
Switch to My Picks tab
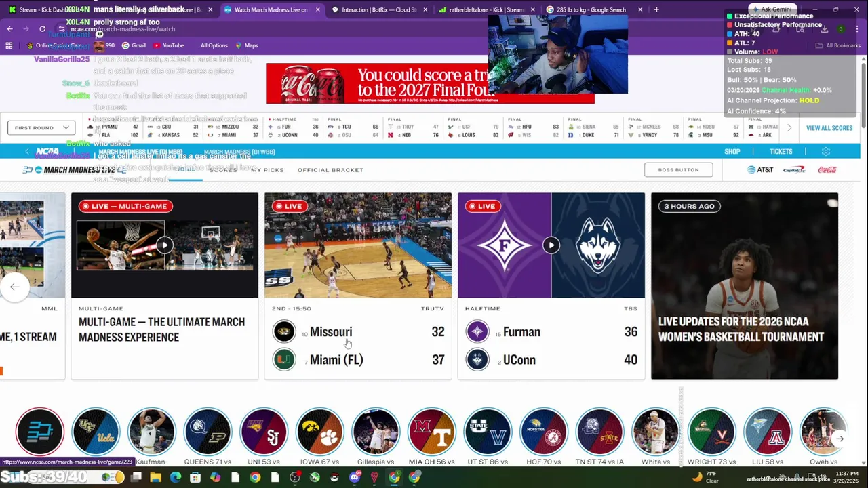pos(267,169)
